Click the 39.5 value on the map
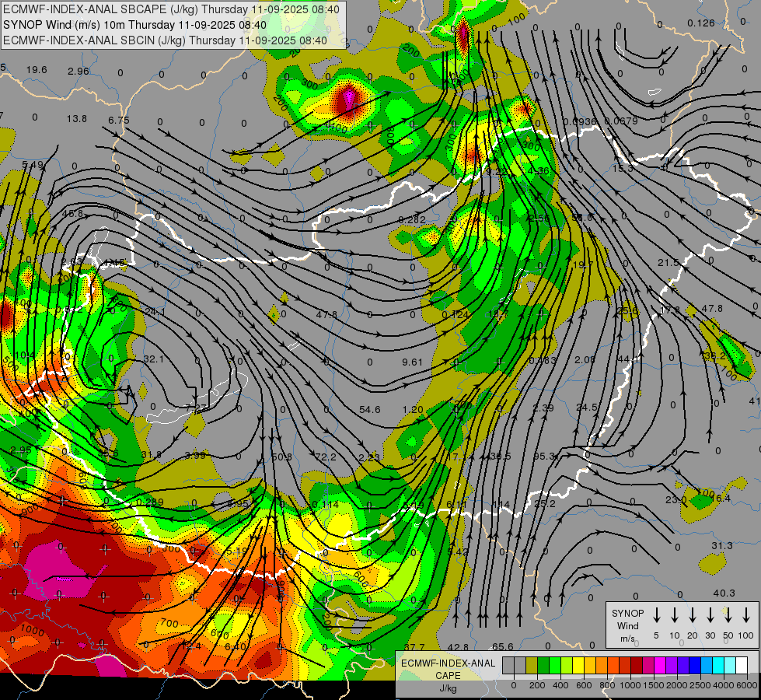The image size is (761, 700). (x=501, y=456)
